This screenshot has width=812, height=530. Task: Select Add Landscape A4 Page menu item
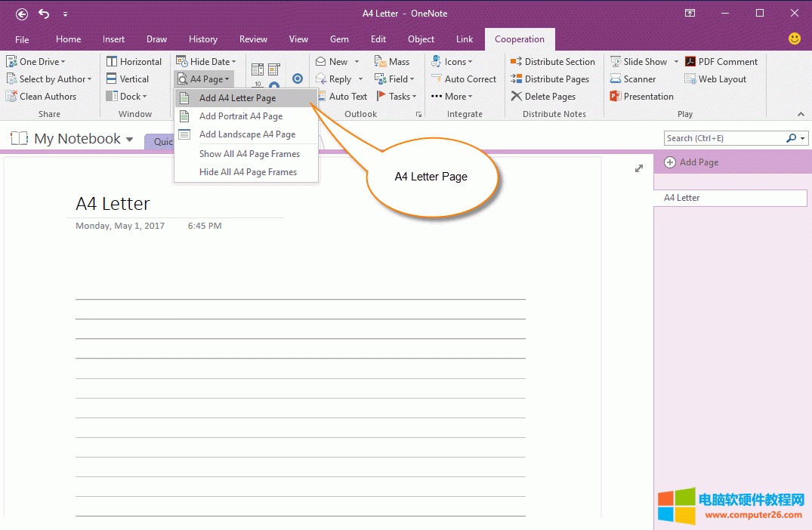tap(247, 134)
